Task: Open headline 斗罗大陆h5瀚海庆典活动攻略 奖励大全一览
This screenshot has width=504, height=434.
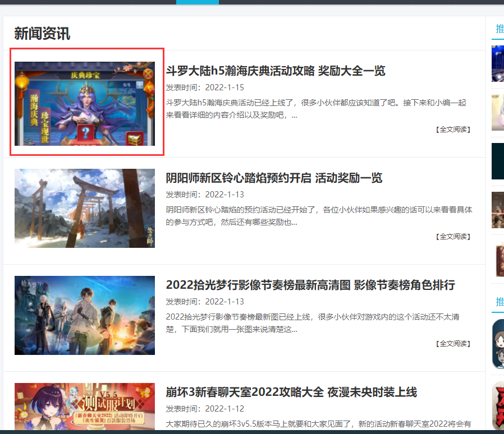Action: [276, 71]
